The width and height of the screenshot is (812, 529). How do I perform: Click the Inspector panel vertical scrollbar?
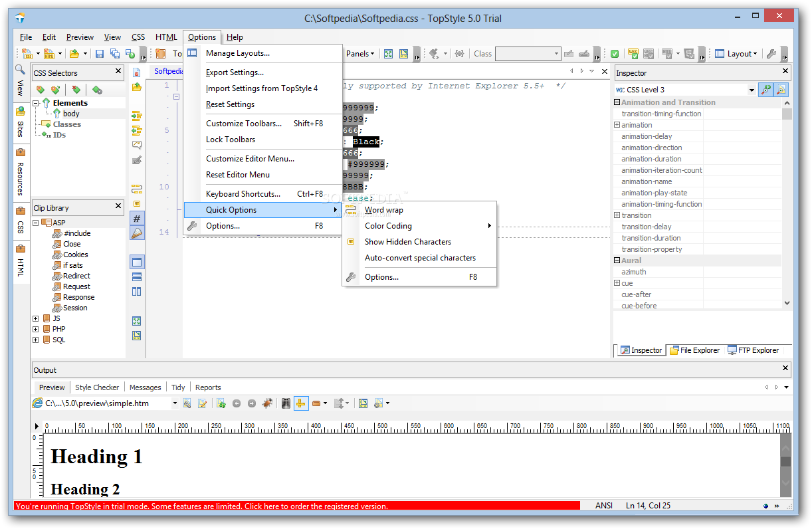pyautogui.click(x=787, y=203)
